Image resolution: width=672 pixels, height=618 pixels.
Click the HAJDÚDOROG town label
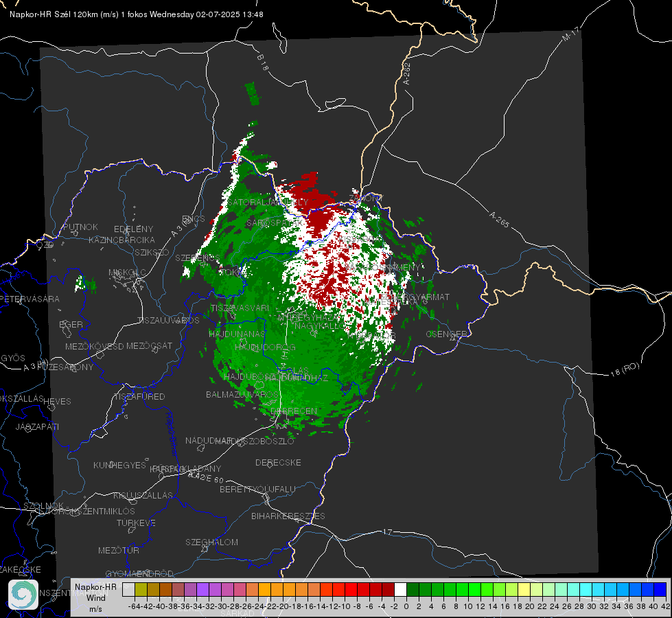coord(265,347)
